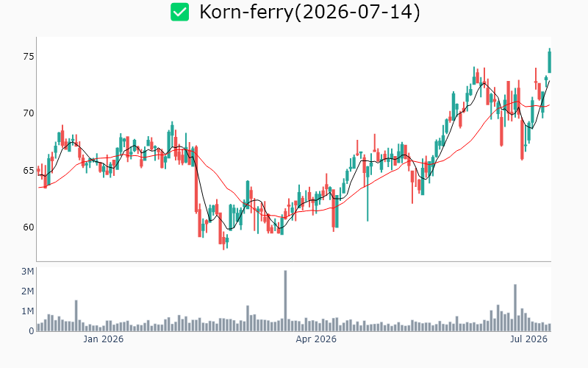Image resolution: width=588 pixels, height=368 pixels.
Task: Click the long red candlestick in early February
Action: [x=196, y=180]
